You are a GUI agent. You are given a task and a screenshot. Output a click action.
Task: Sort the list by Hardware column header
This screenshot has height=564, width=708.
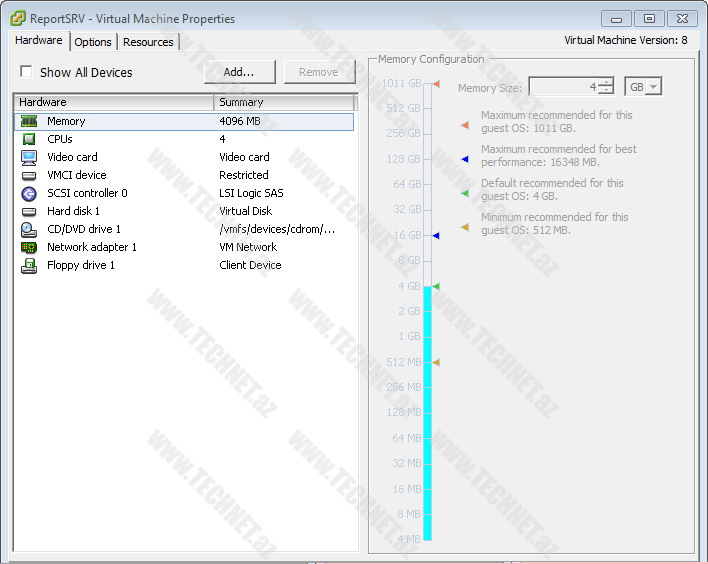pos(113,102)
